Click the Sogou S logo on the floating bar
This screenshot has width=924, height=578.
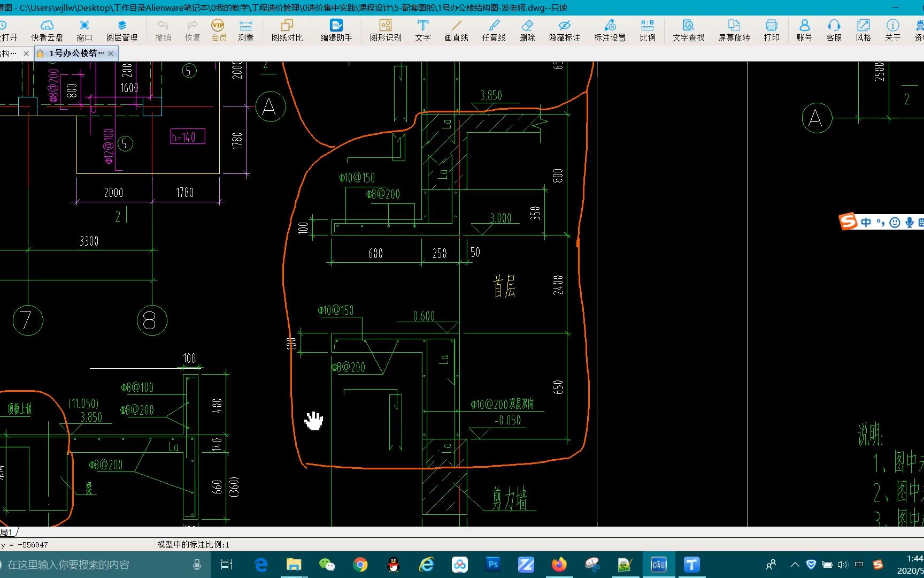point(848,221)
